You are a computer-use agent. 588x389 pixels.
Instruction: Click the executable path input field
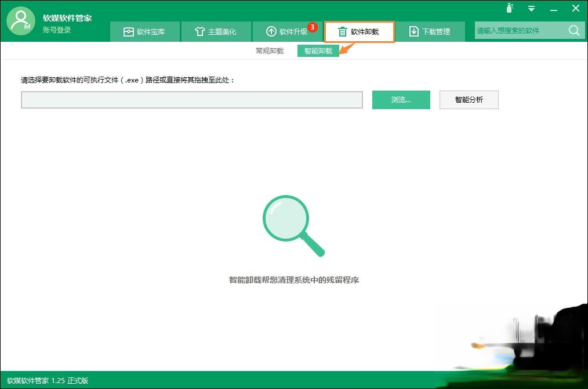tap(191, 100)
